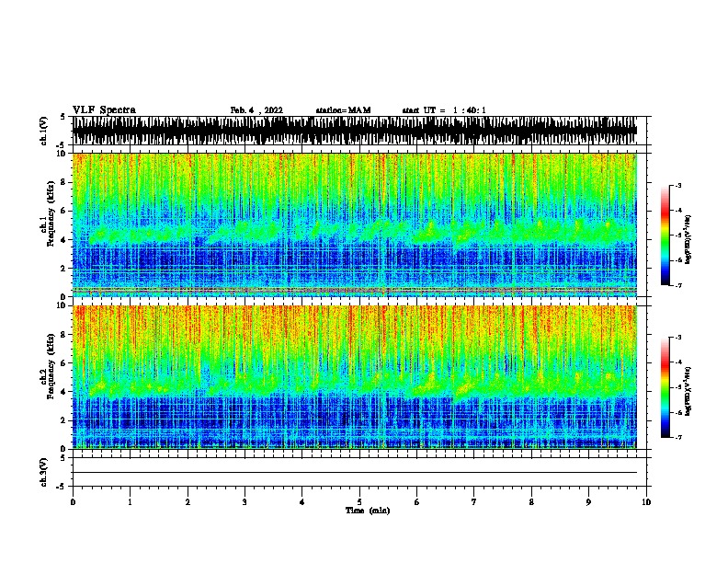The width and height of the screenshot is (728, 563).
Task: Click the ch.2 colorbar log(PSD) label
Action: [688, 392]
